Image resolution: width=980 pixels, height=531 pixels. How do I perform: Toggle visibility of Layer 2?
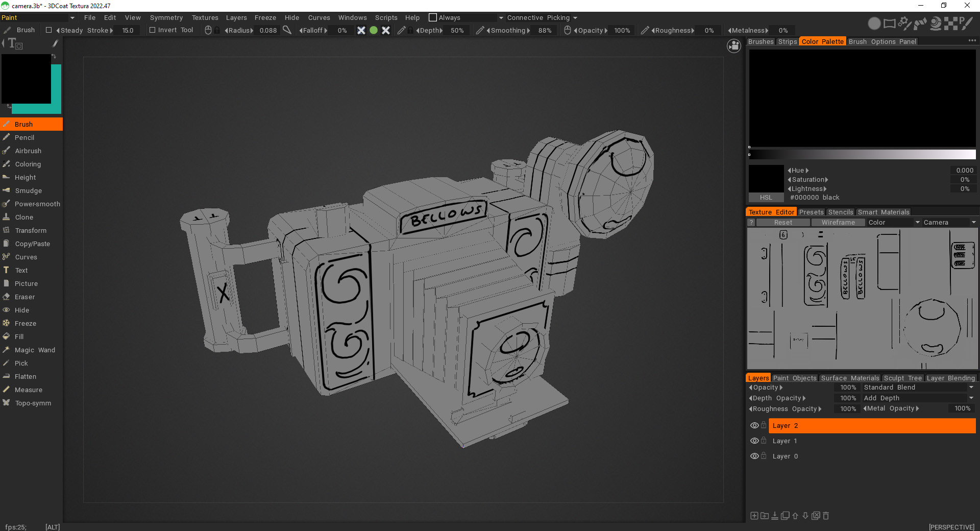coord(754,425)
